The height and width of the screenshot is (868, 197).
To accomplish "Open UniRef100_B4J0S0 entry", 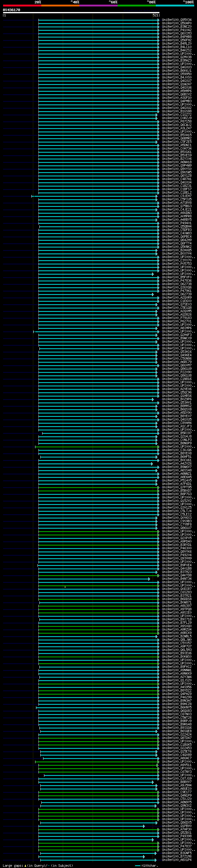I will tap(176, 78).
